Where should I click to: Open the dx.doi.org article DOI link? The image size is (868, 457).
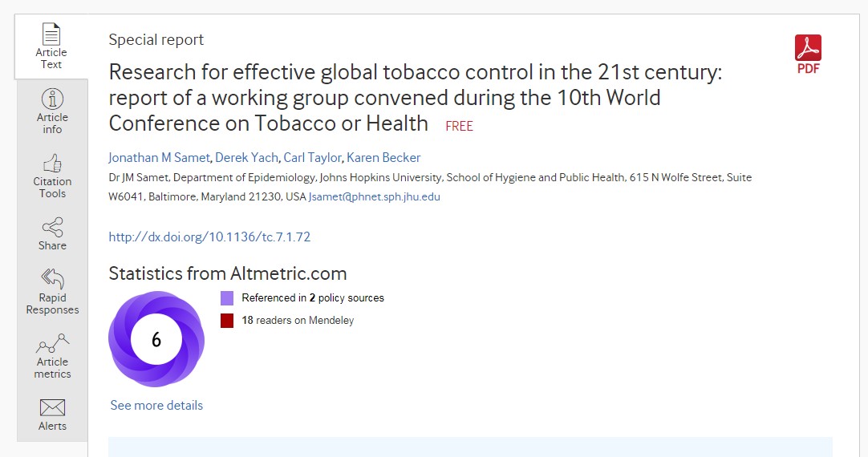[x=209, y=237]
